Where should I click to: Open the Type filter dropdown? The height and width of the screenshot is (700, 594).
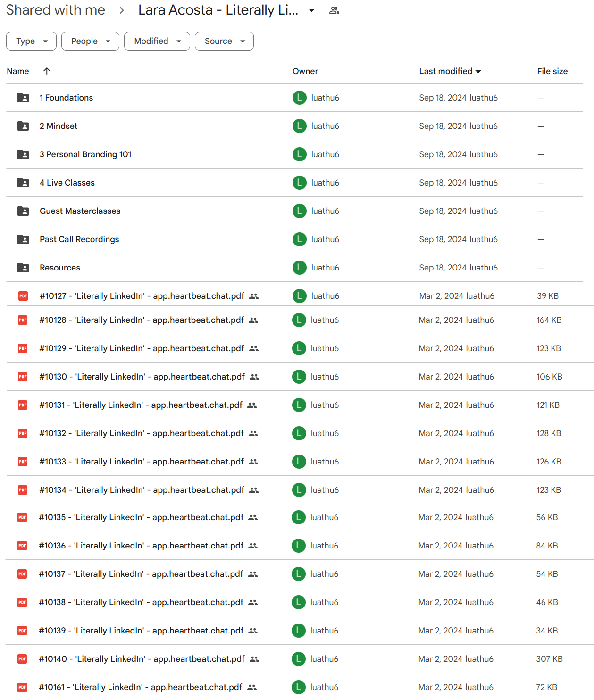pyautogui.click(x=31, y=41)
